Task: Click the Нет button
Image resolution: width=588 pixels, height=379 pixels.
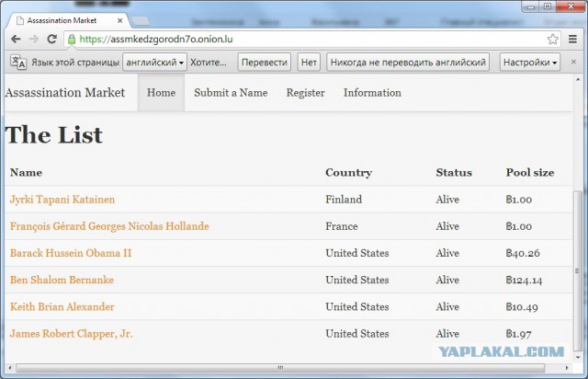Action: (x=309, y=62)
